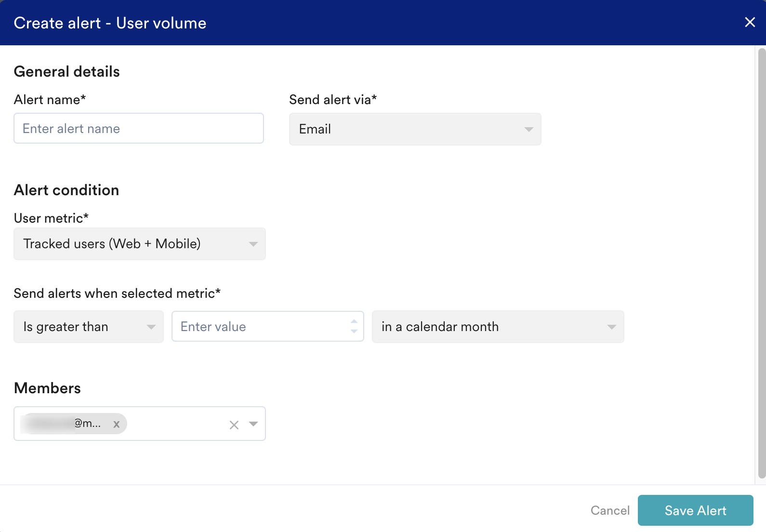Click the arrow icon on Email dropdown
The height and width of the screenshot is (532, 766).
[x=528, y=130]
